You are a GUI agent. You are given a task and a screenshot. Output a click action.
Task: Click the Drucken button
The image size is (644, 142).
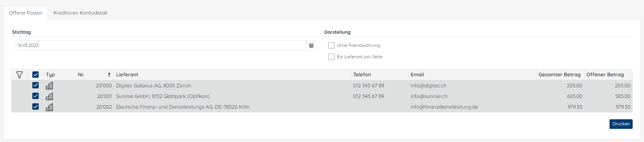[x=621, y=124]
